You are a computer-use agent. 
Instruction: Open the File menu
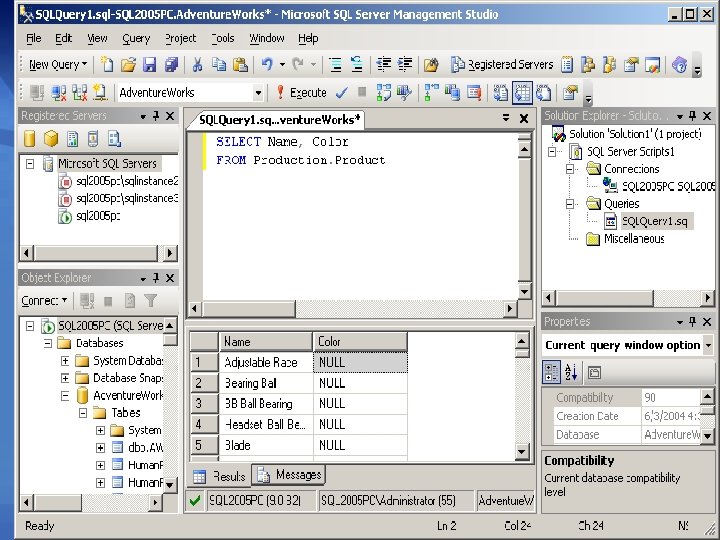(x=34, y=39)
